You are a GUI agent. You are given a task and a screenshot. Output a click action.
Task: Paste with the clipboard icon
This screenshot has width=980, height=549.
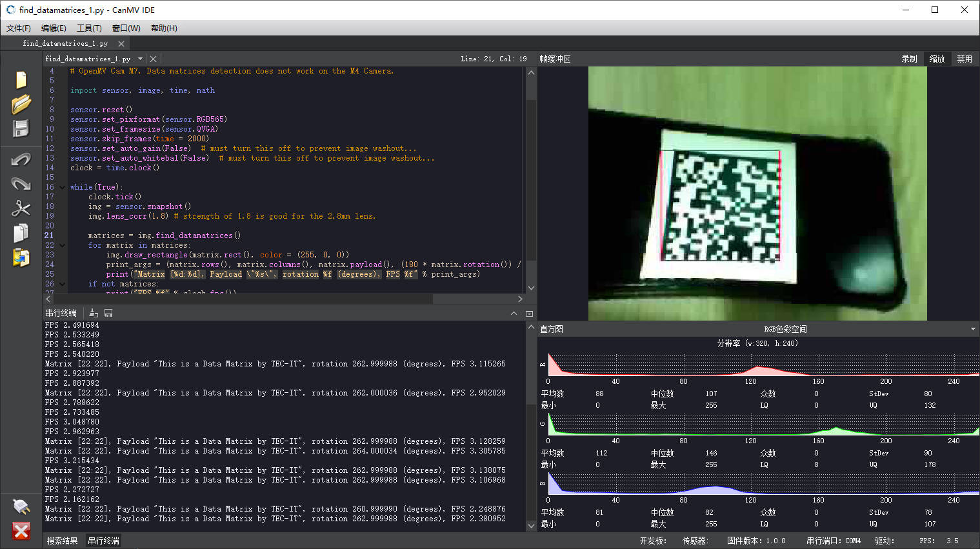[x=21, y=257]
